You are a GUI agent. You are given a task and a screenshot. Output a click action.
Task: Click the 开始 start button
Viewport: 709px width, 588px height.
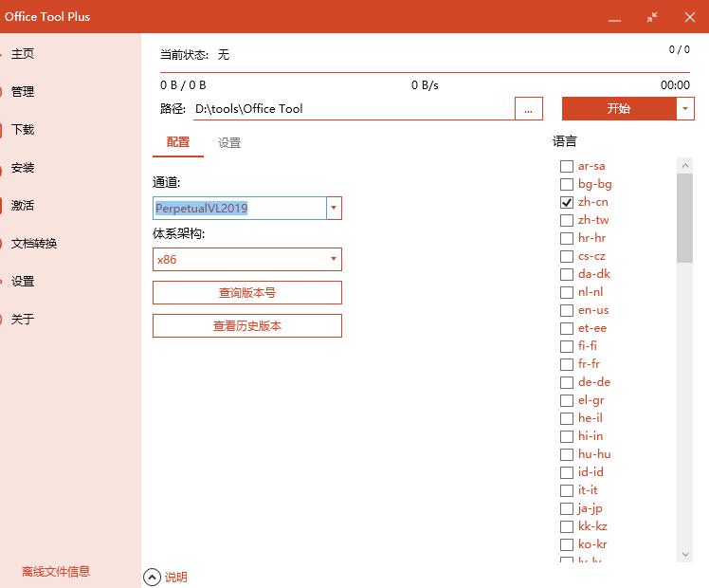619,108
